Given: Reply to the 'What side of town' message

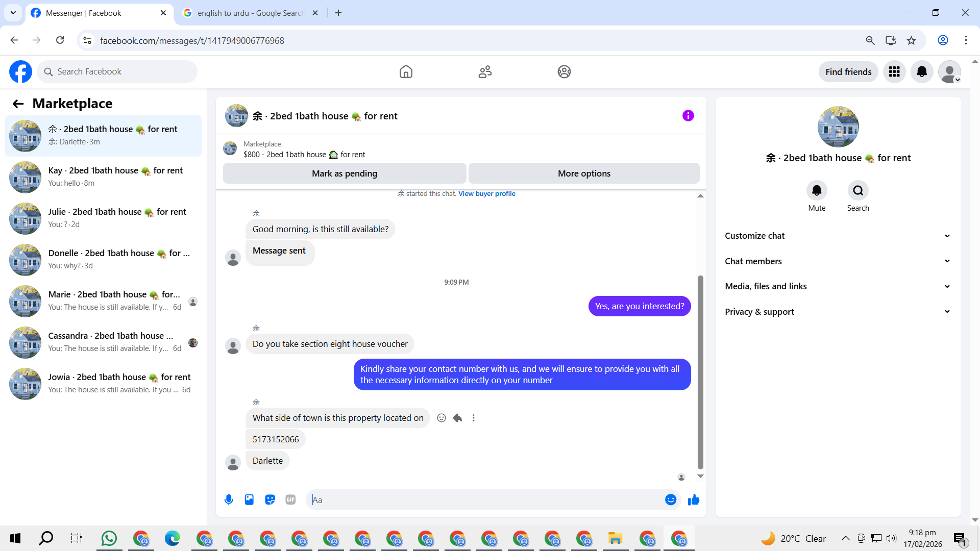Looking at the screenshot, I should pos(457,418).
